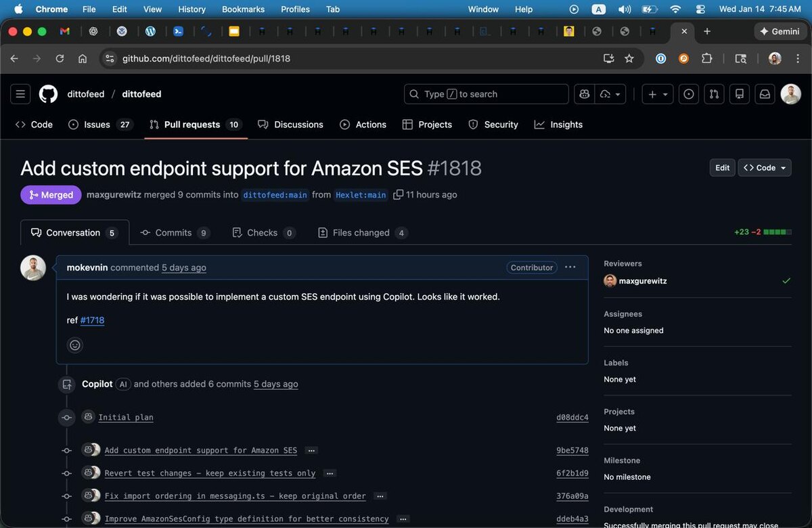Open commit hash 6f2b1d9
The height and width of the screenshot is (528, 812).
pos(572,473)
